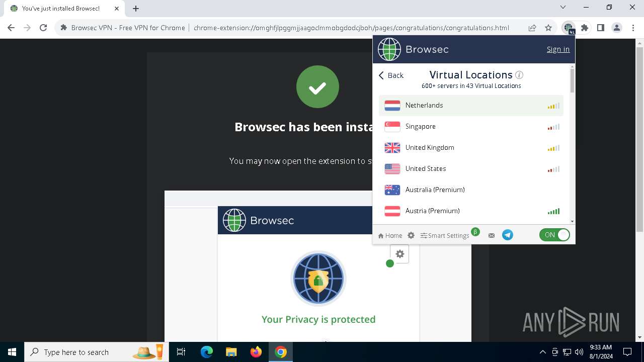Open Task View on taskbar

[x=182, y=352]
